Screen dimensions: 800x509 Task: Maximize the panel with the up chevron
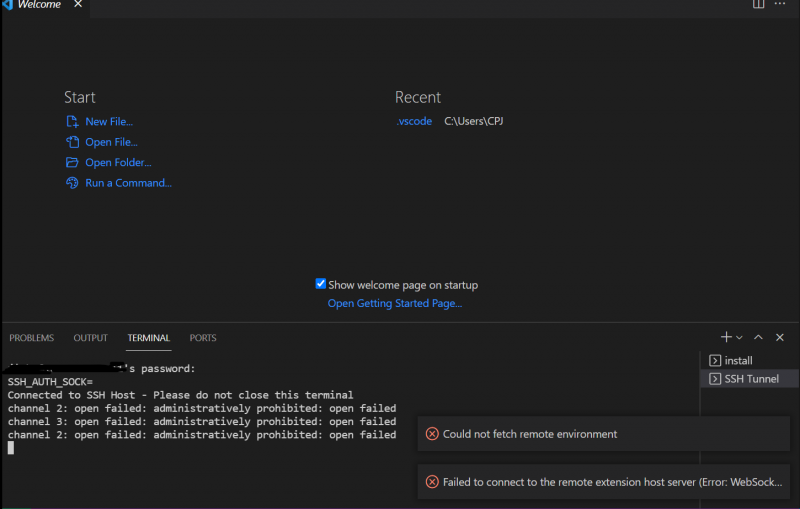click(x=758, y=338)
